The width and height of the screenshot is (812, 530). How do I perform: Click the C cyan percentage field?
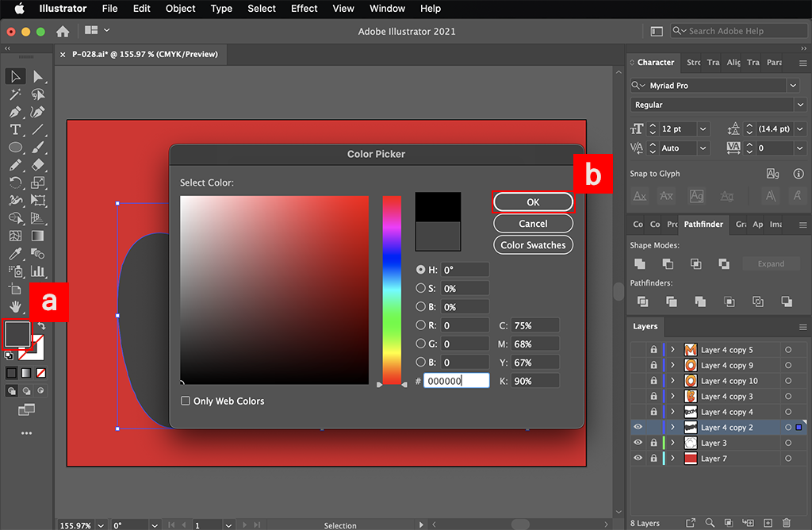pos(535,325)
